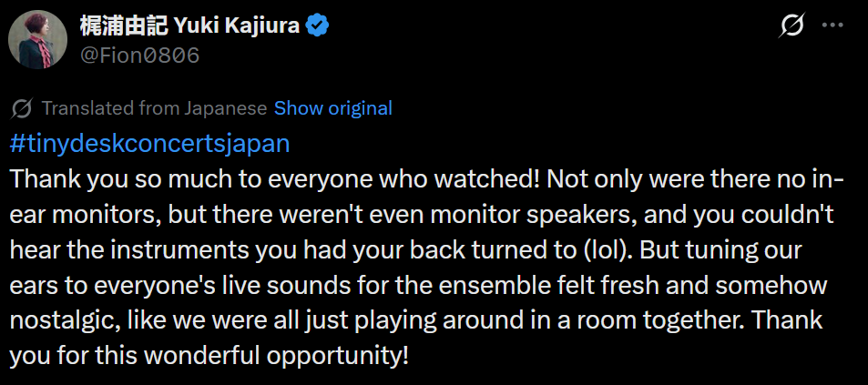Image resolution: width=868 pixels, height=385 pixels.
Task: Click the blue verified badge
Action: click(317, 26)
